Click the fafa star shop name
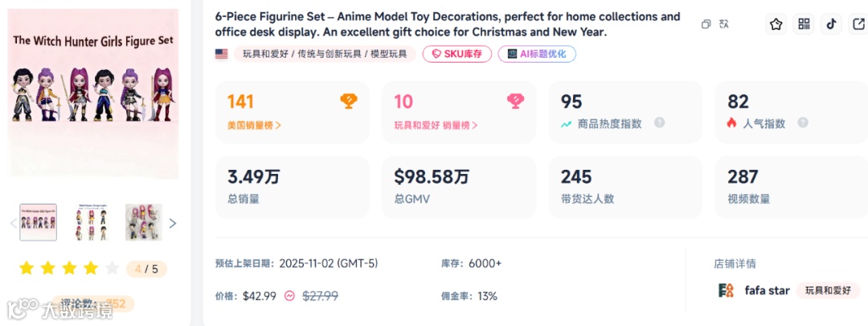This screenshot has height=326, width=868. [767, 291]
